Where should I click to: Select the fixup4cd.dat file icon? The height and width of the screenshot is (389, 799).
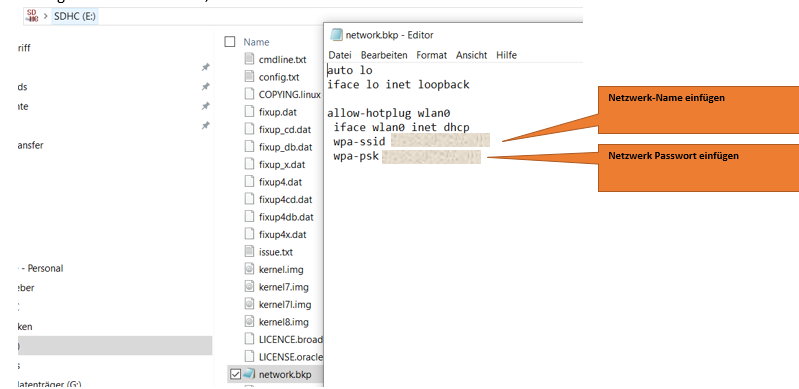click(249, 199)
